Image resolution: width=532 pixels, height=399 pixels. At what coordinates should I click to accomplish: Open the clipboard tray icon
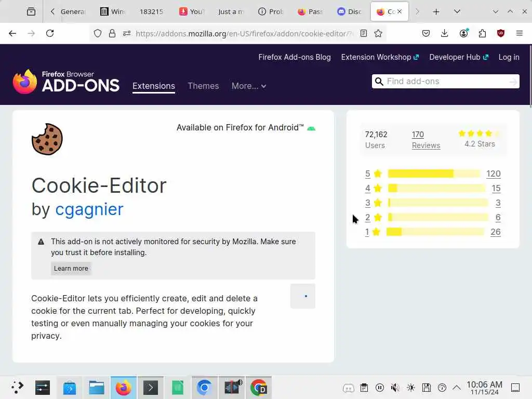point(364,388)
